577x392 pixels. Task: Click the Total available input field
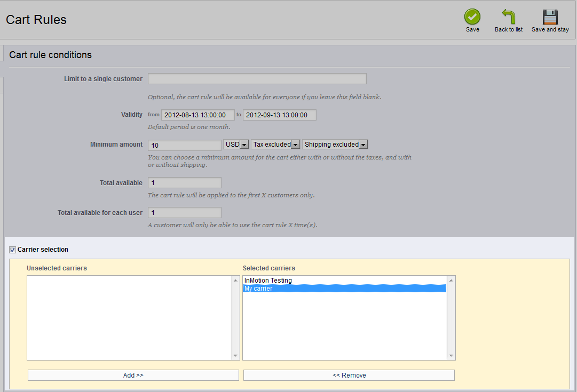point(185,183)
